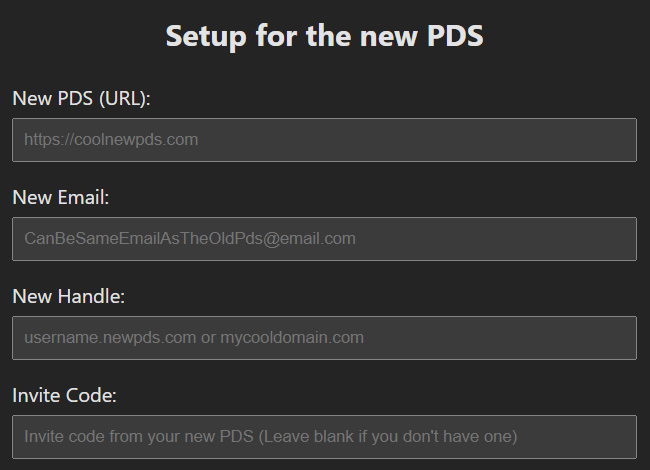This screenshot has width=650, height=470.
Task: Select the New Handle input field
Action: coord(324,338)
